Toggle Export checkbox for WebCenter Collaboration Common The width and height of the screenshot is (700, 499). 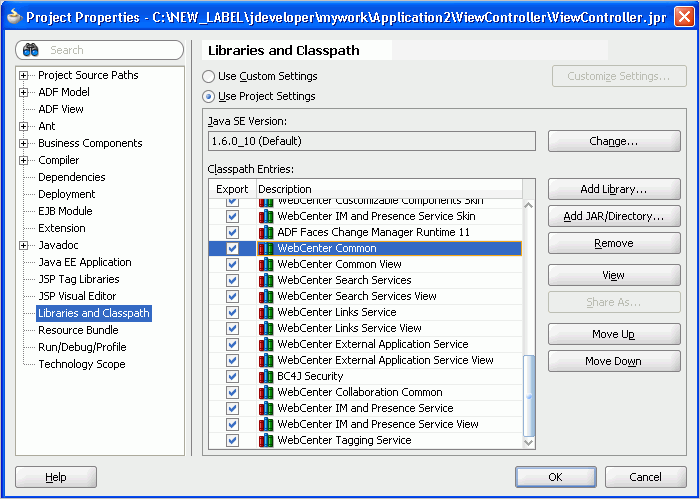(232, 392)
